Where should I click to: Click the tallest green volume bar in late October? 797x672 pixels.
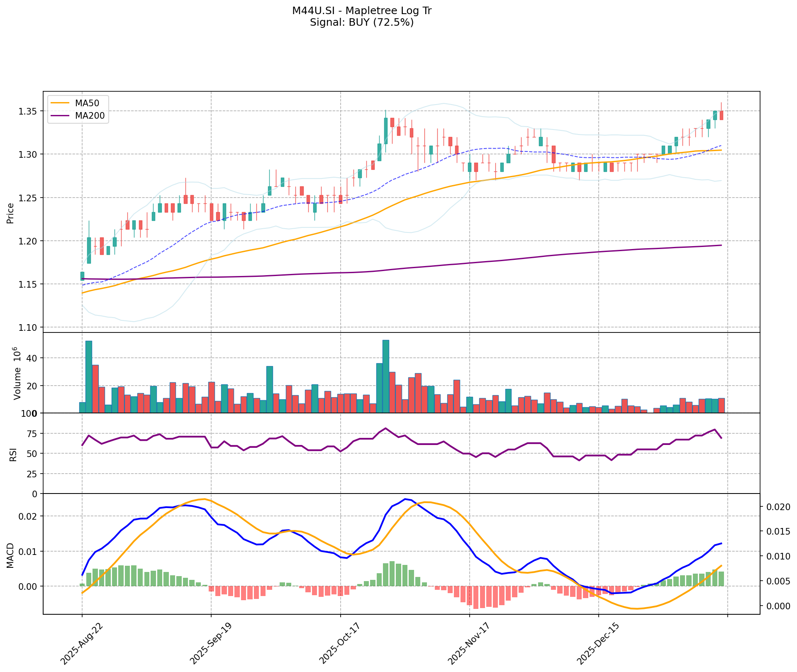tap(385, 376)
